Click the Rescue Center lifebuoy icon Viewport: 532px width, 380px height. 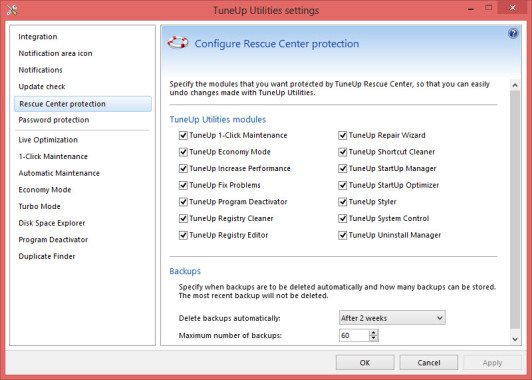pos(178,43)
